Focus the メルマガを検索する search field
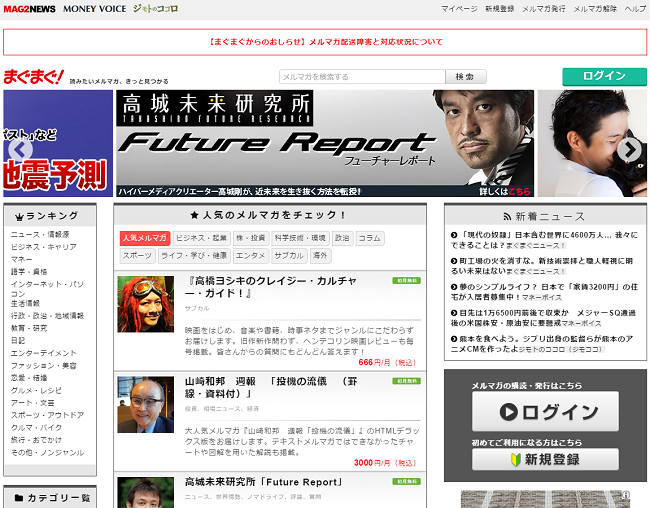The height and width of the screenshot is (508, 650). pos(362,77)
